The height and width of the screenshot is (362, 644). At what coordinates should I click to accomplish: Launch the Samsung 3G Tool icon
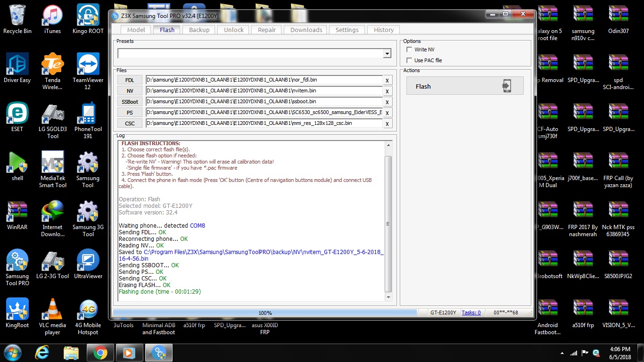(x=88, y=218)
